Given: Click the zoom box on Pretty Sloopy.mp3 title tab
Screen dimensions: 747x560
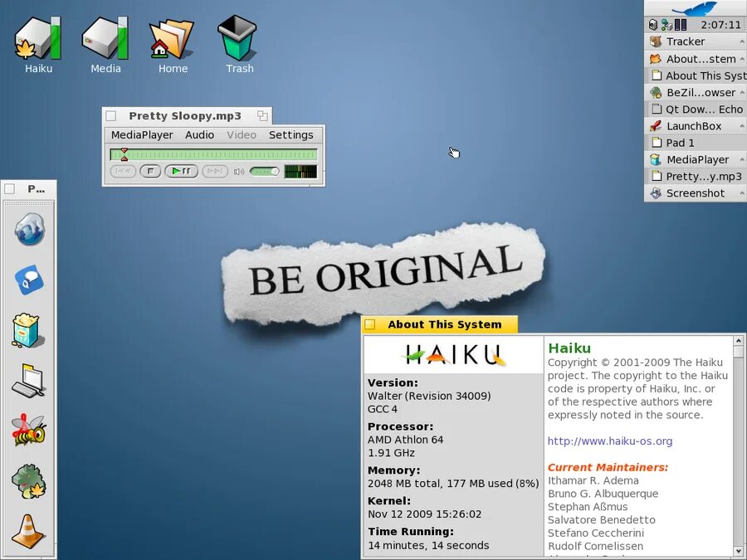Looking at the screenshot, I should [262, 115].
